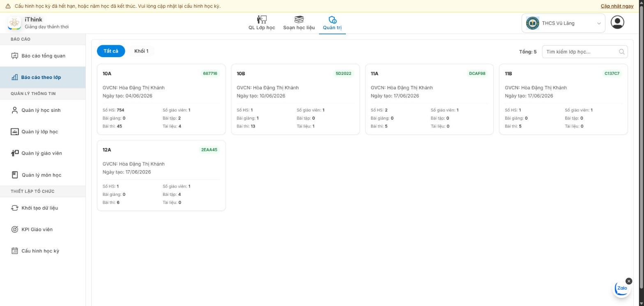Open the 10B class title
The height and width of the screenshot is (306, 644).
coord(241,74)
